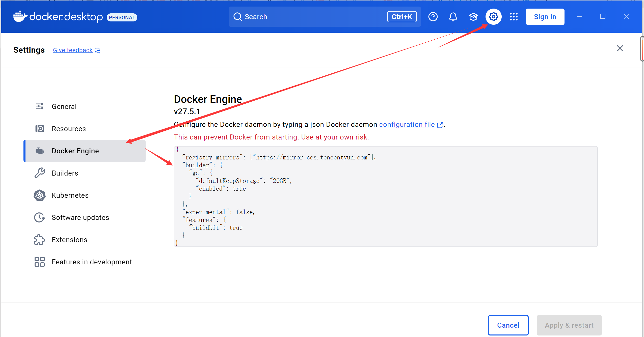
Task: Click the Settings gear icon
Action: 493,17
